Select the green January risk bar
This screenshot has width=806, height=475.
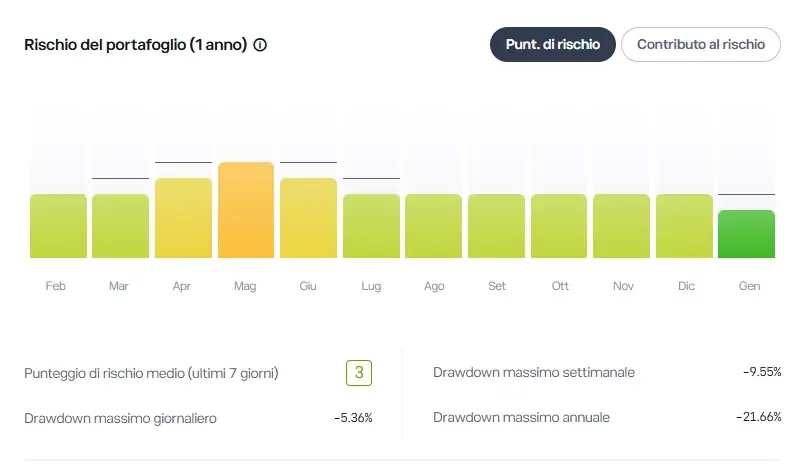(747, 234)
